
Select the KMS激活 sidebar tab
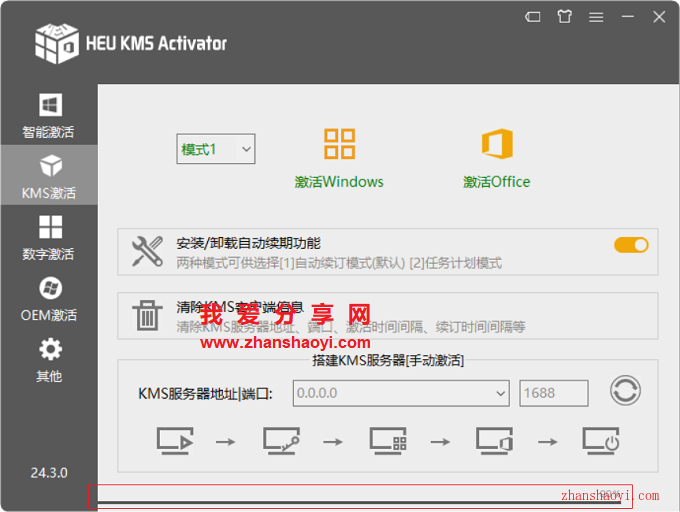point(49,175)
